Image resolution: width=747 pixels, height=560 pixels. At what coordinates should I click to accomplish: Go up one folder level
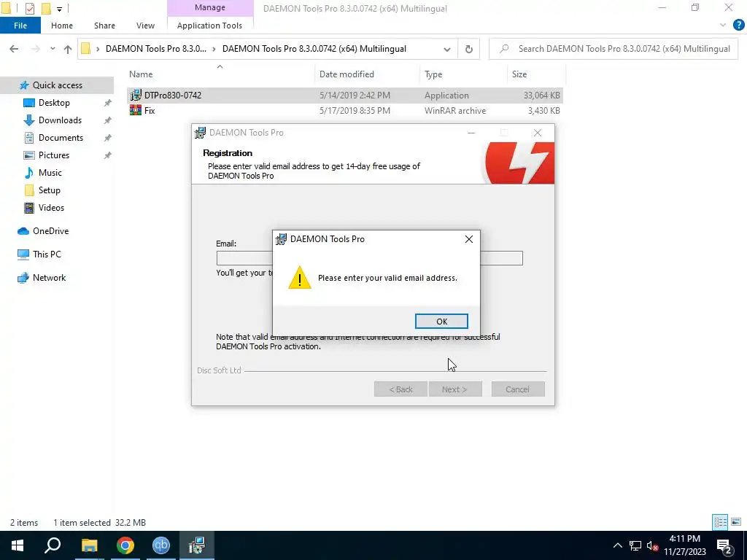click(68, 49)
